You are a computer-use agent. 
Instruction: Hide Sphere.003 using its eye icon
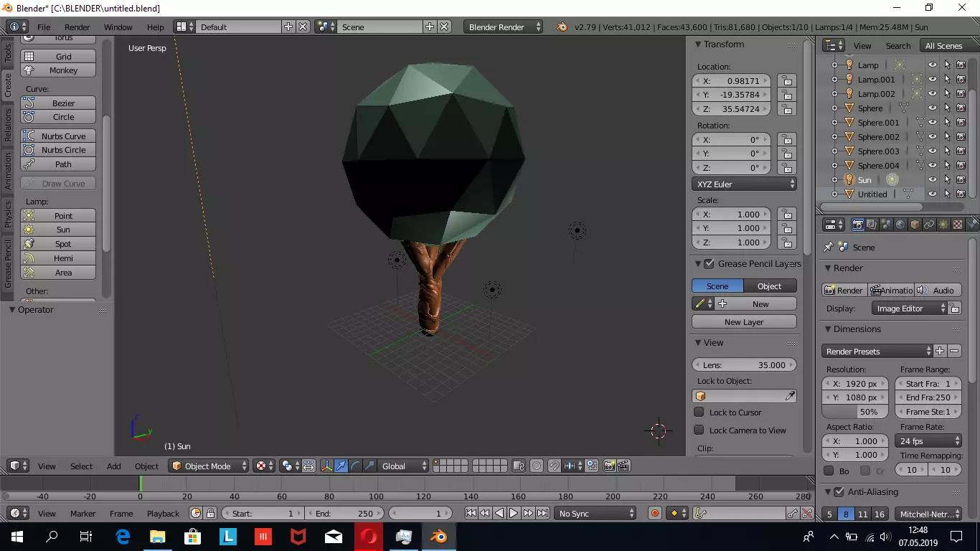pos(933,151)
